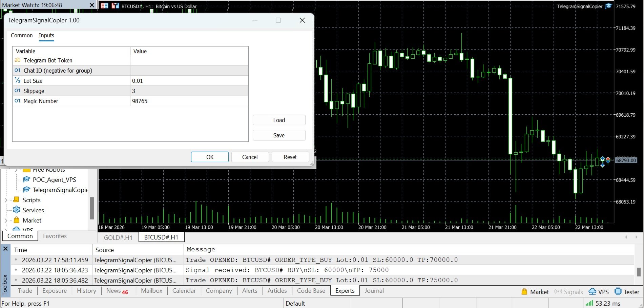Click the Scripts scroll icon in Navigator
The width and height of the screenshot is (644, 308).
(16, 200)
